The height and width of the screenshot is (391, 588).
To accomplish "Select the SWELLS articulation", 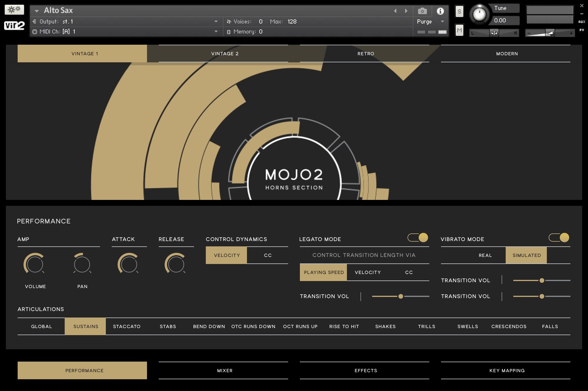I will coord(468,326).
